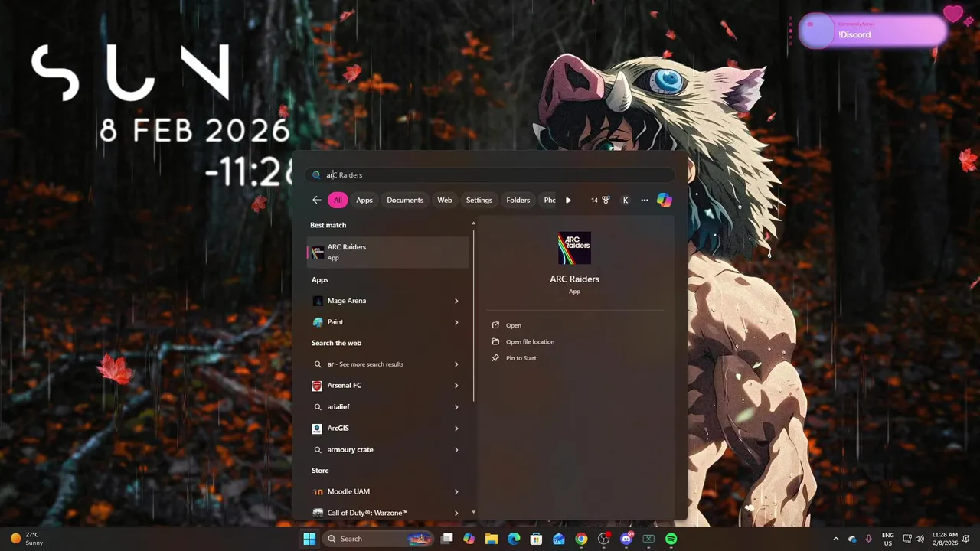Open Xbox Game Bar icon on taskbar
This screenshot has width=980, height=551.
point(648,539)
